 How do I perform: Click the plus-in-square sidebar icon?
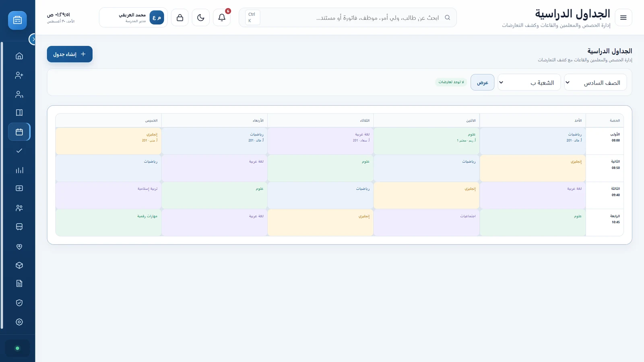coord(19,188)
